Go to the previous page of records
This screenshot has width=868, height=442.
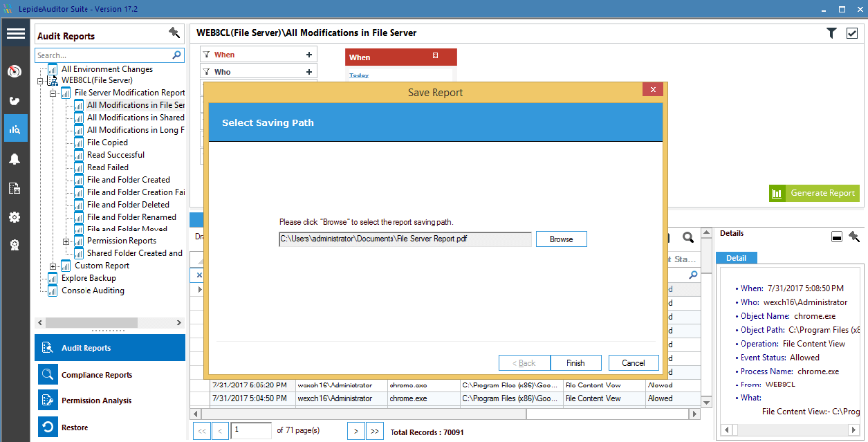220,431
